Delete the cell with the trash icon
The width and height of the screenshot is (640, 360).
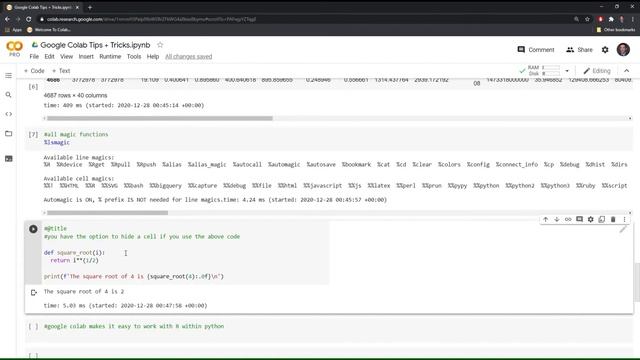613,220
